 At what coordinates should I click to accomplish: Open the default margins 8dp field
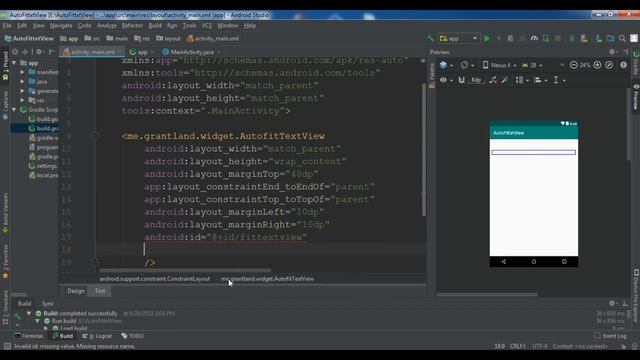point(476,80)
